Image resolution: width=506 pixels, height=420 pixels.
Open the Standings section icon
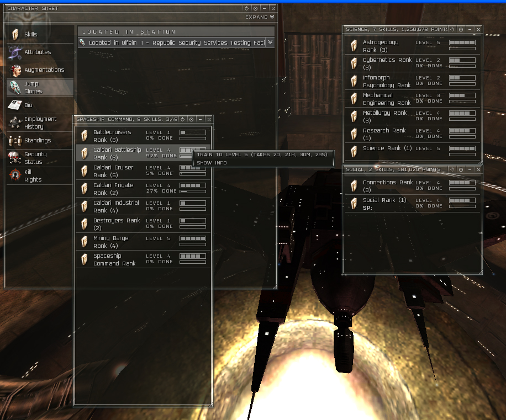[x=15, y=141]
